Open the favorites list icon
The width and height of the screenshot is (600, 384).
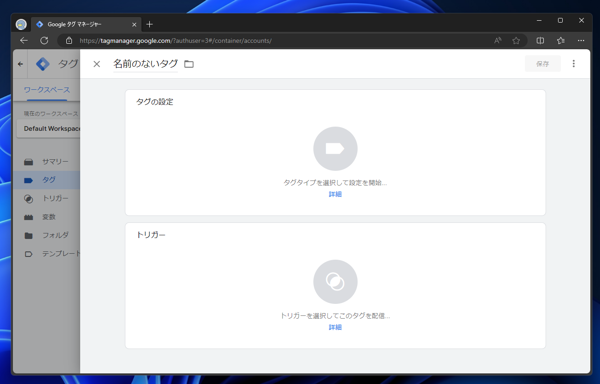point(561,40)
